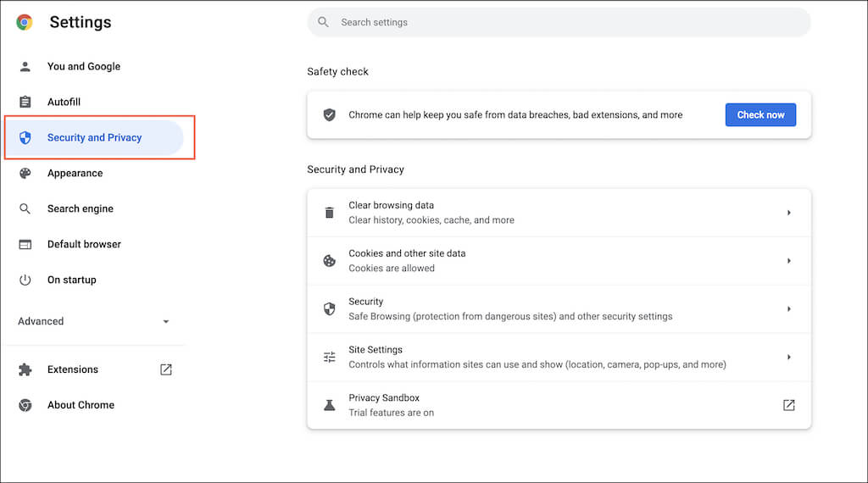The image size is (868, 483).
Task: Select You and Google in sidebar
Action: coord(83,66)
